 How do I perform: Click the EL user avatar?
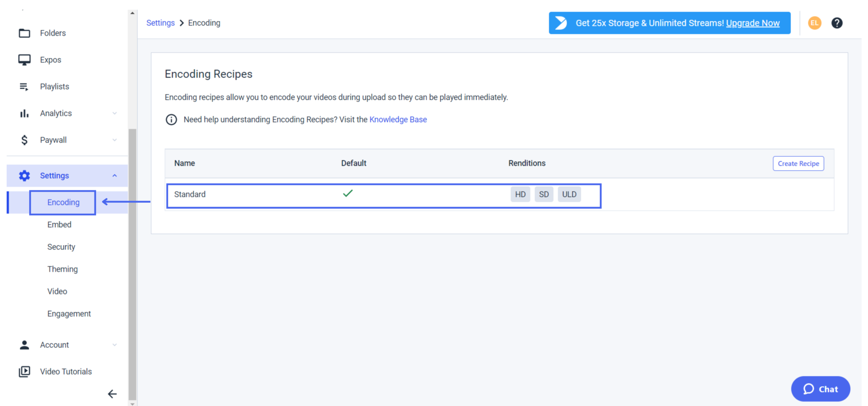tap(815, 23)
